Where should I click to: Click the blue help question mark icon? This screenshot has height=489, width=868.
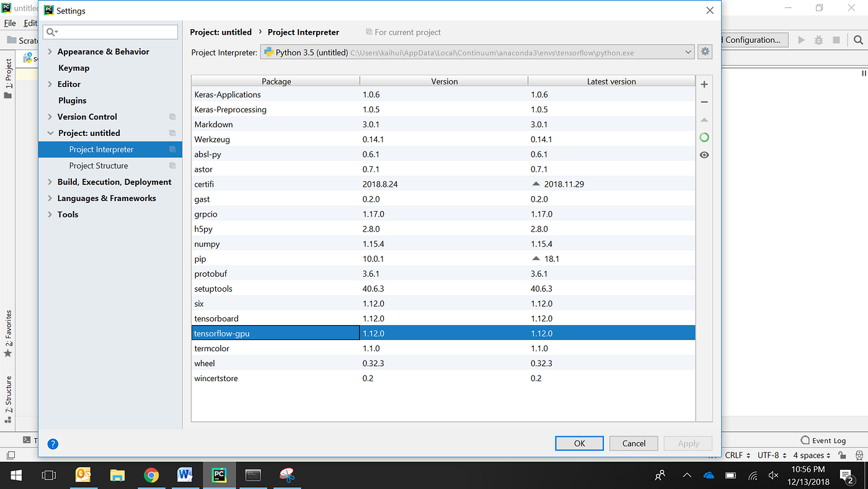(x=53, y=444)
